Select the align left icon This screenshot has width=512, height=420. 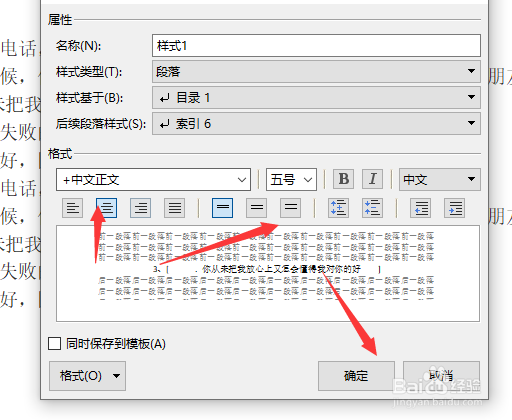click(72, 208)
